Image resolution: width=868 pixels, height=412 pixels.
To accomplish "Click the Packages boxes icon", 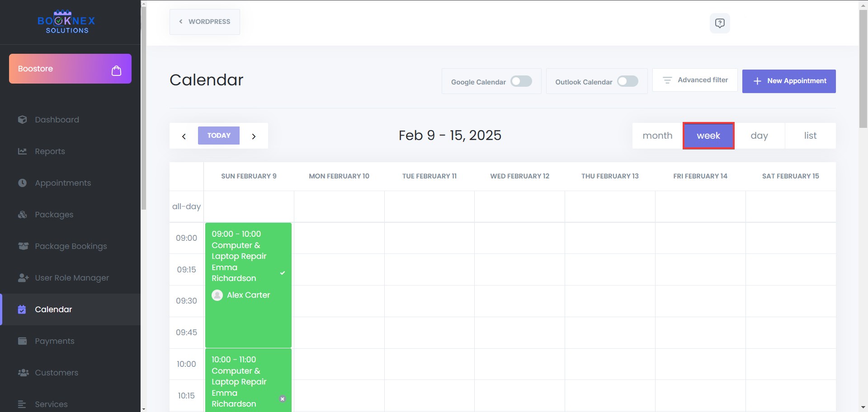I will coord(22,215).
